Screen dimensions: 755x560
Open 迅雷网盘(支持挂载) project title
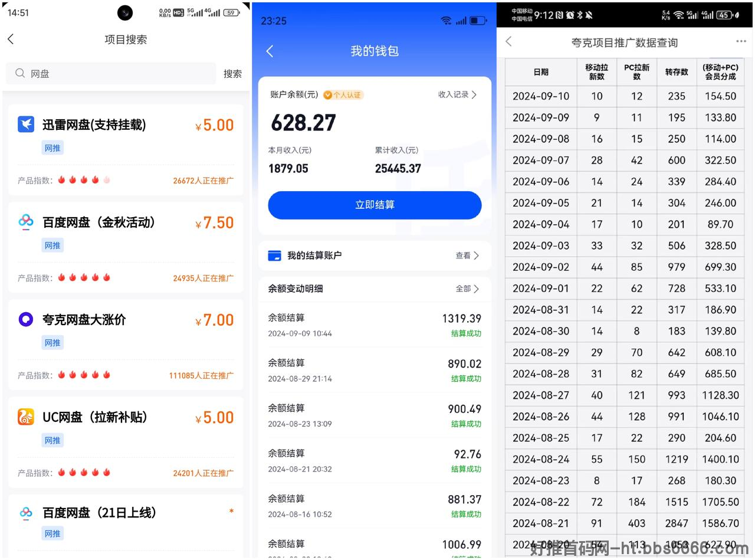[x=94, y=125]
